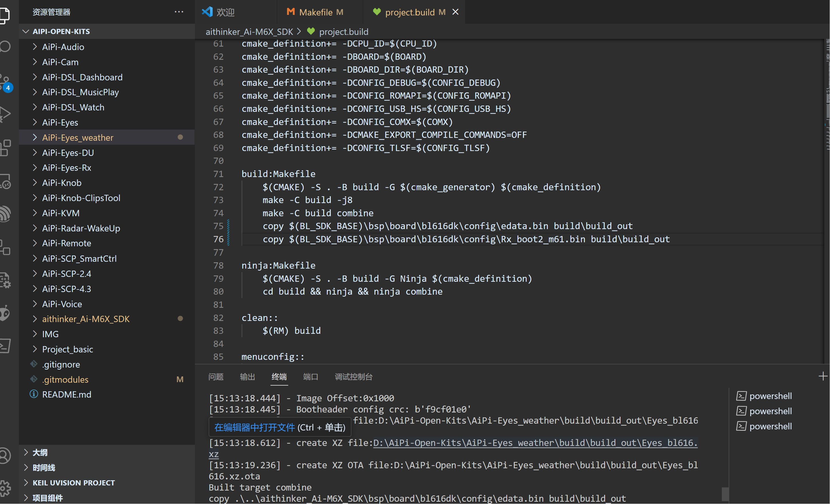Expand the AiPi-KVM folder
Viewport: 830px width, 504px height.
click(x=106, y=213)
